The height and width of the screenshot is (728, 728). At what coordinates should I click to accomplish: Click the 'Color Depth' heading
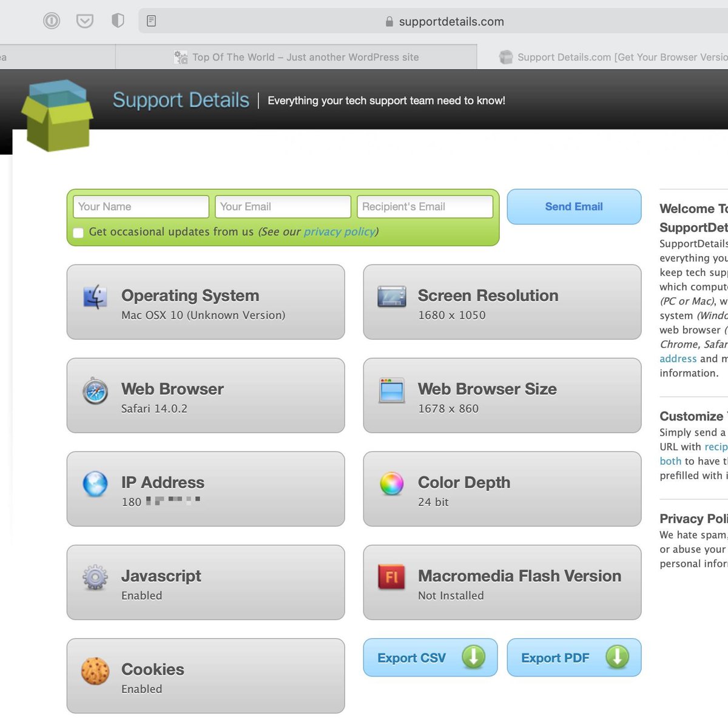point(464,482)
